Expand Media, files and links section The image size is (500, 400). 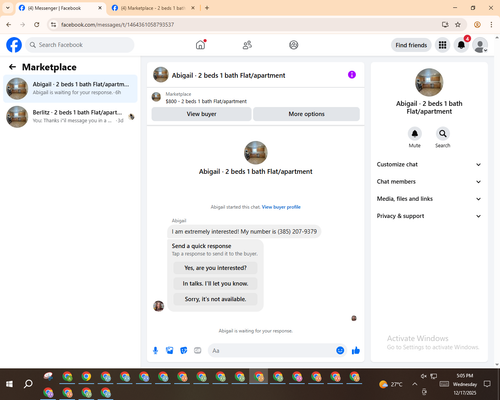(x=429, y=199)
